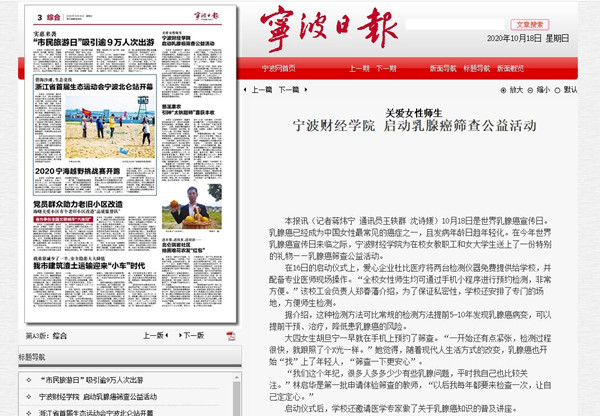
Task: Click the left arrow beside 上一篇
Action: (246, 90)
